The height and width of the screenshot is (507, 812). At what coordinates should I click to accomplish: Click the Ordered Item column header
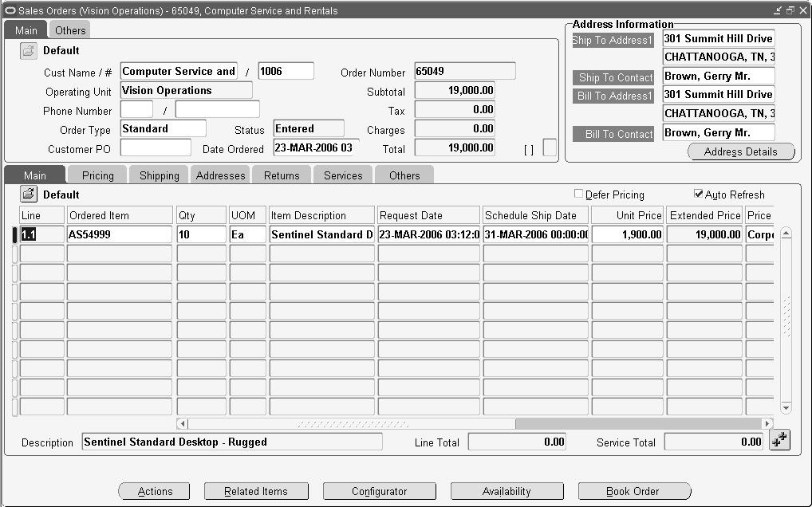click(x=120, y=215)
